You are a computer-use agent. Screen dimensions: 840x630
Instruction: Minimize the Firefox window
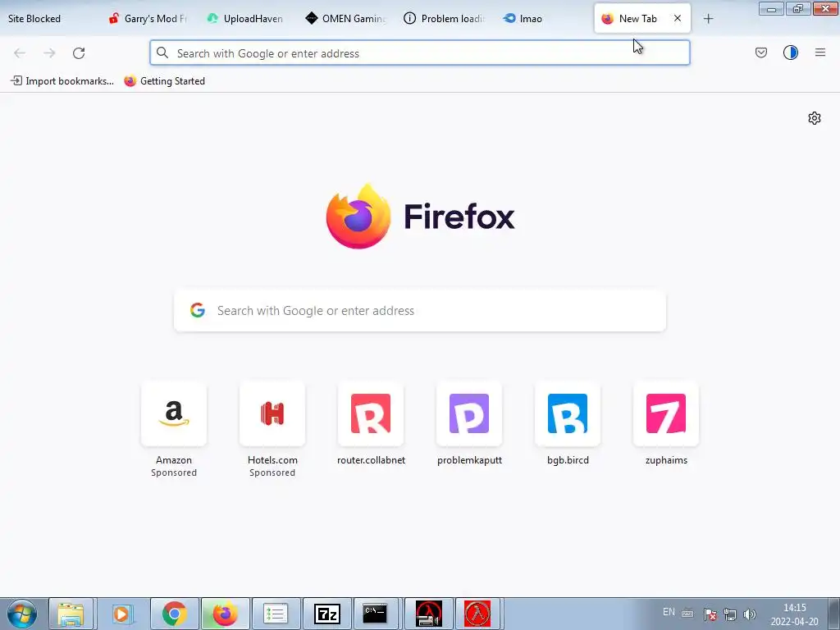[771, 8]
